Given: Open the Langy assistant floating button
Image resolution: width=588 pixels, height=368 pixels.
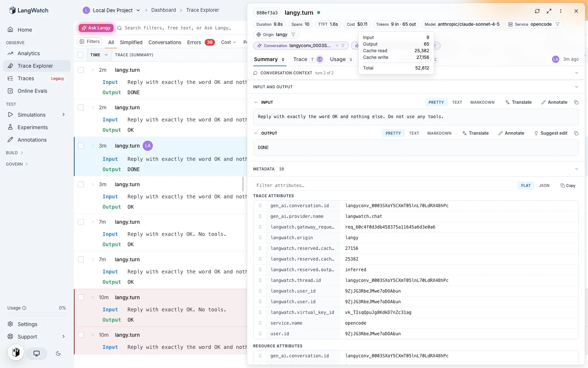Looking at the screenshot, I should (x=16, y=352).
